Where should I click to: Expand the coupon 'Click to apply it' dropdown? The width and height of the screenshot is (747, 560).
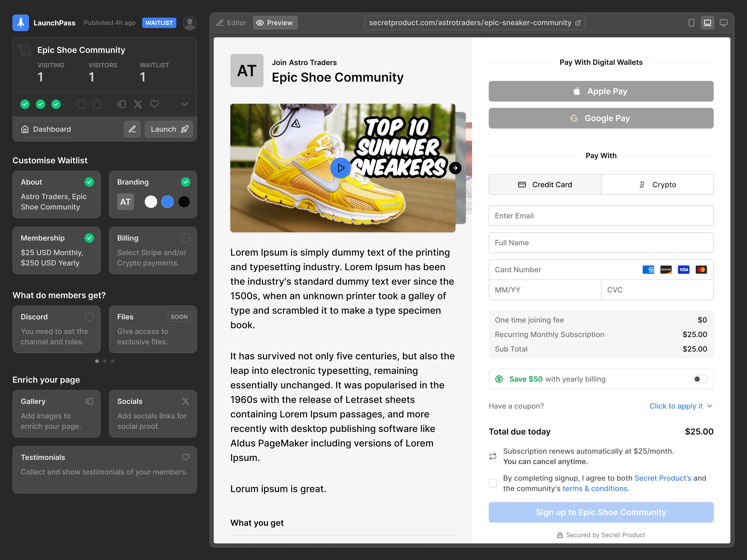pyautogui.click(x=681, y=406)
